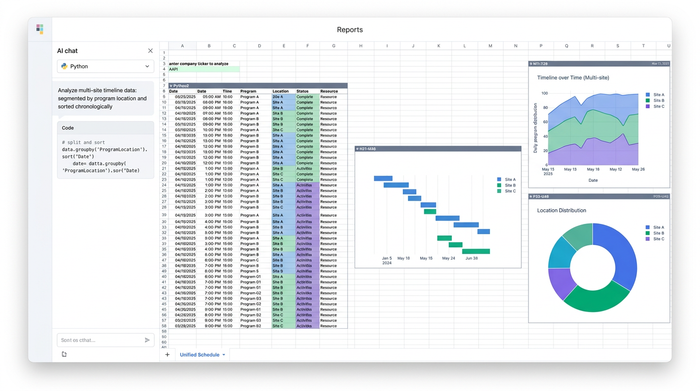The height and width of the screenshot is (391, 700).
Task: Send the chat message with arrow icon
Action: point(147,340)
